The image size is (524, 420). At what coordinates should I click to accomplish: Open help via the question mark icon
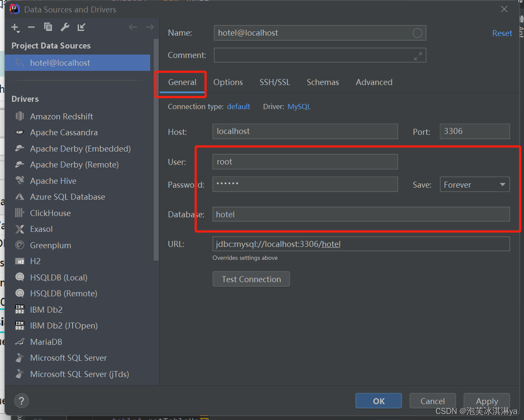(21, 401)
